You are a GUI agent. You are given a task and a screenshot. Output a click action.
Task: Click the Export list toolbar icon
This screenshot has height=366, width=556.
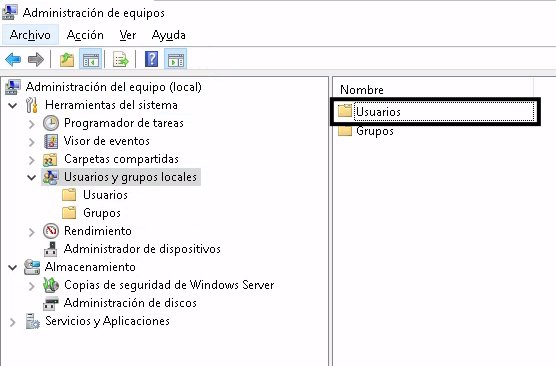click(x=121, y=59)
